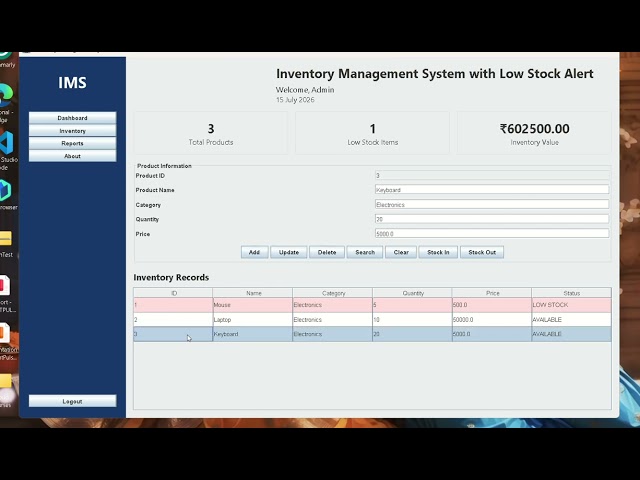This screenshot has width=640, height=480.
Task: Select the Quantity column header
Action: click(412, 293)
